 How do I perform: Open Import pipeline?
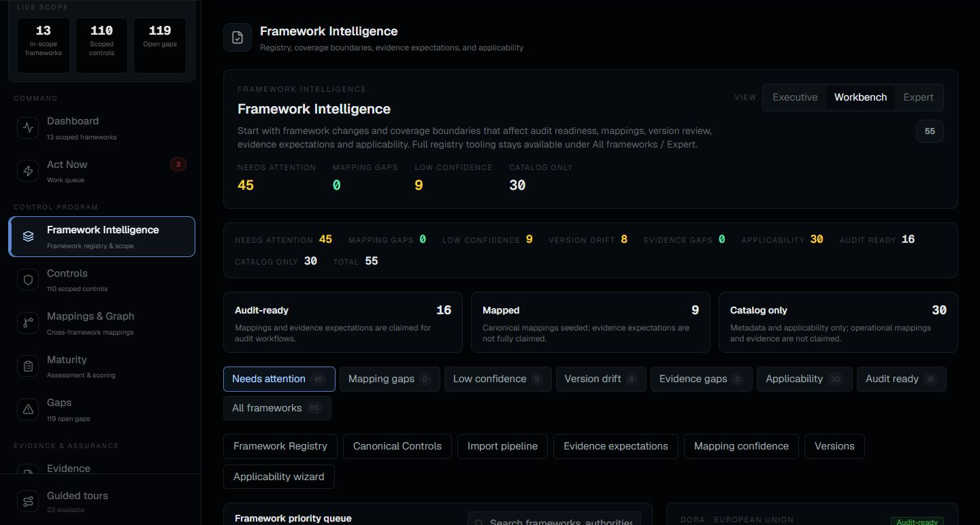click(x=502, y=446)
